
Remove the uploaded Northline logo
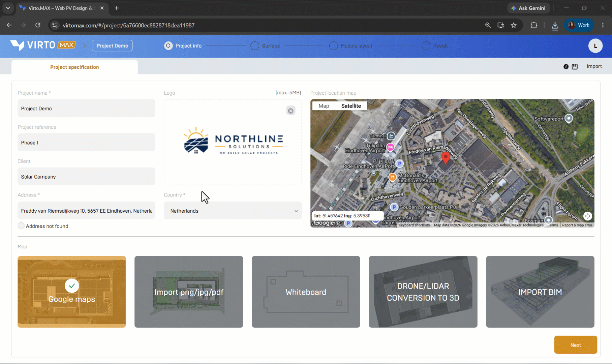point(290,111)
